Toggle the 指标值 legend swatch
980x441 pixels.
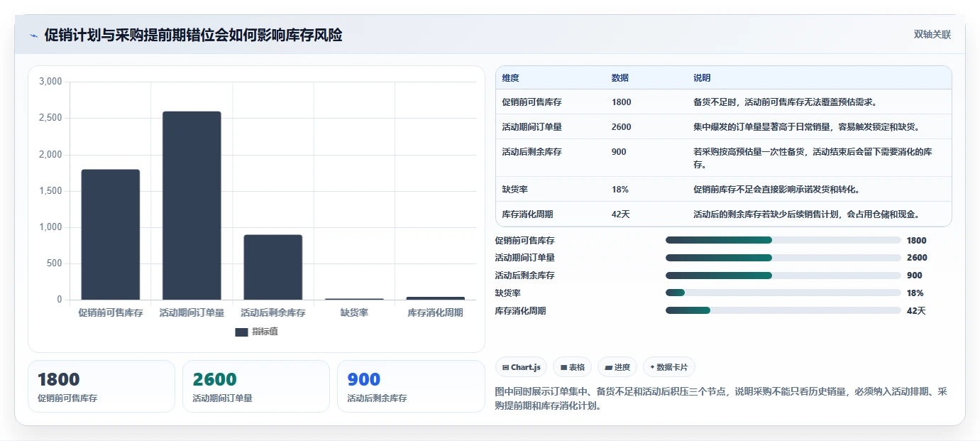[x=241, y=332]
